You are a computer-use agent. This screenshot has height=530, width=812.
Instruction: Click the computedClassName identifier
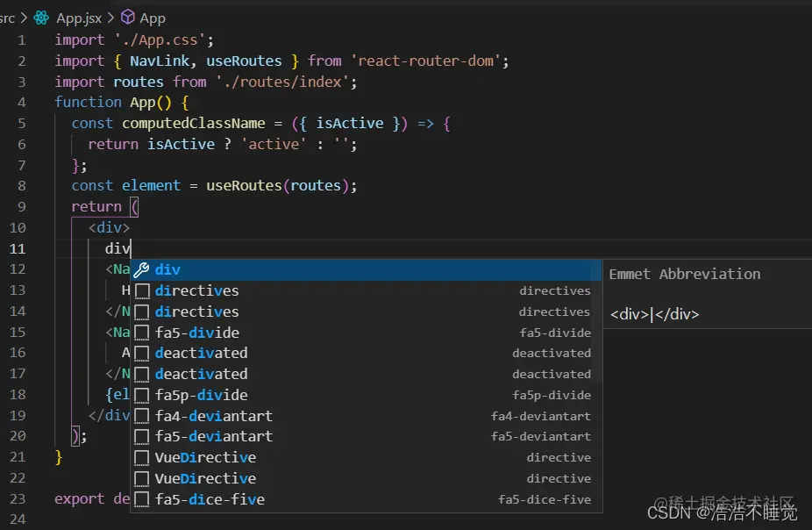point(194,124)
